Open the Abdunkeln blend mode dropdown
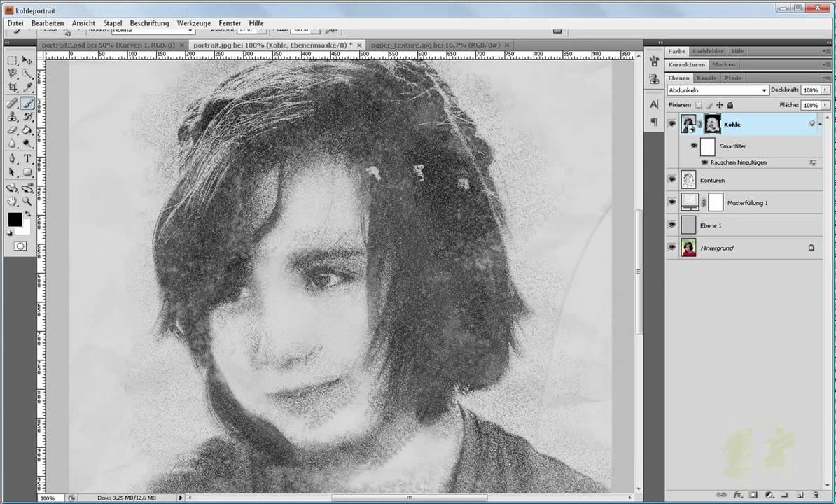Image resolution: width=836 pixels, height=504 pixels. (x=718, y=90)
